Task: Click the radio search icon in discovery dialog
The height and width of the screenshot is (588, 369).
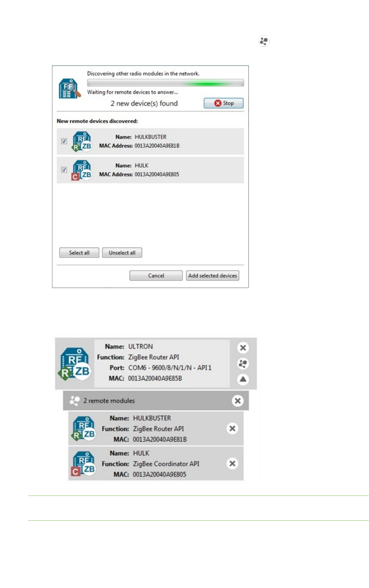Action: point(70,88)
